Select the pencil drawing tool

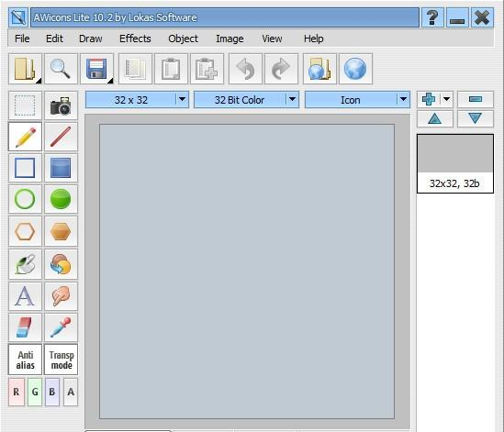tap(25, 137)
